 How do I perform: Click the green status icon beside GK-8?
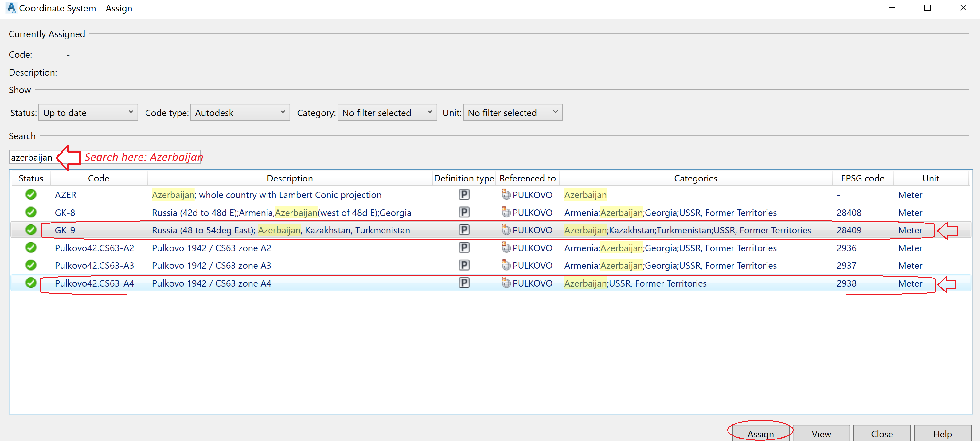point(31,212)
